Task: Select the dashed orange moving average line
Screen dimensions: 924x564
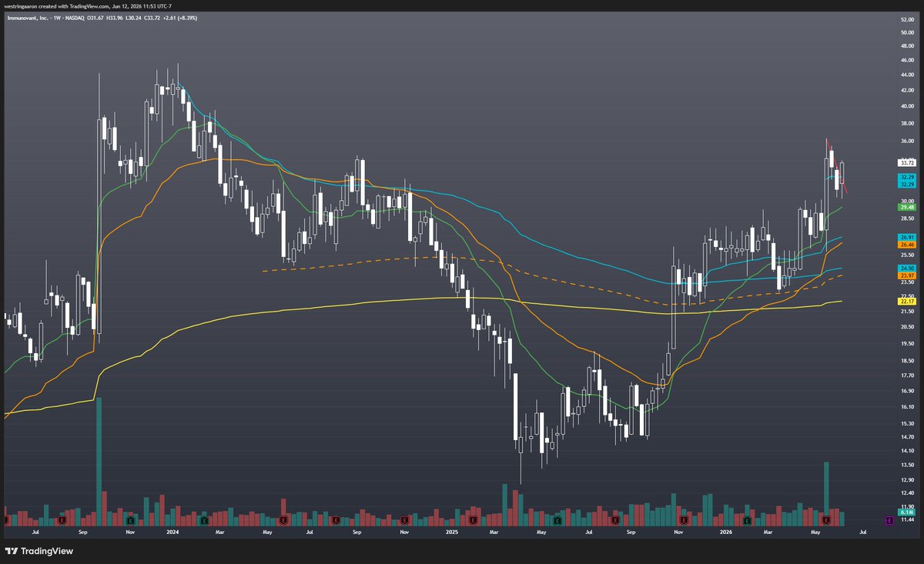Action: coord(554,277)
